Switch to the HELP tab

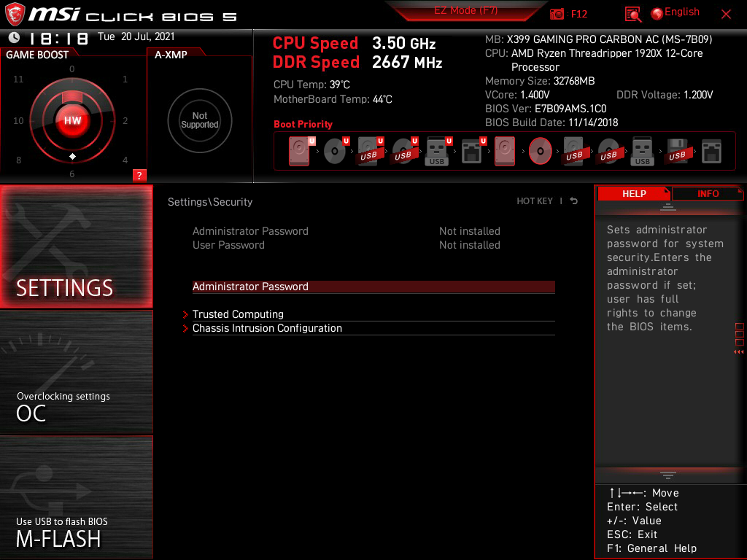634,193
